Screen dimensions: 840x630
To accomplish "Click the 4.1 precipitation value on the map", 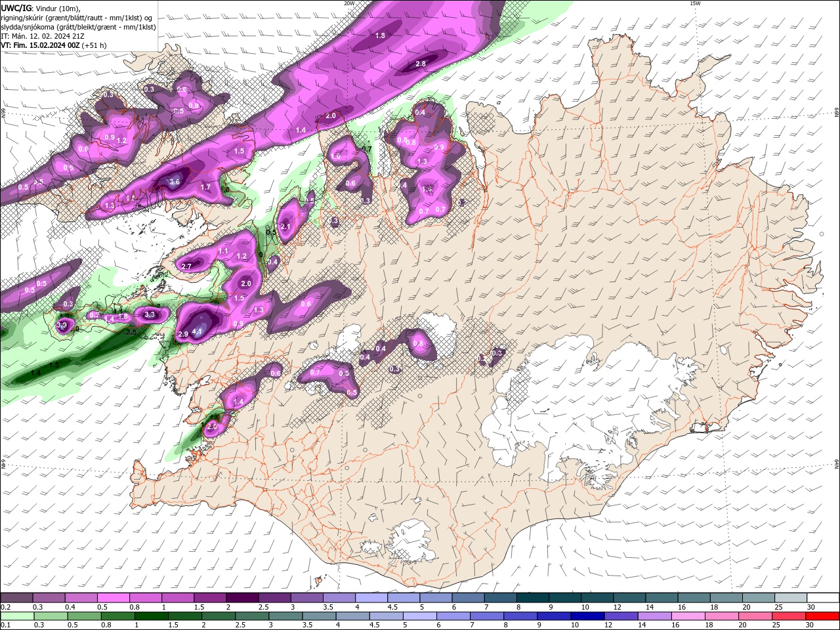I will (196, 332).
